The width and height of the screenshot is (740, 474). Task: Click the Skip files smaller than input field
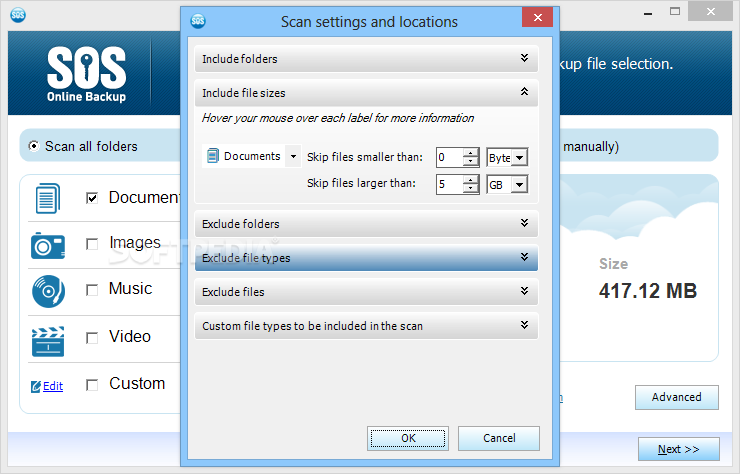(450, 157)
